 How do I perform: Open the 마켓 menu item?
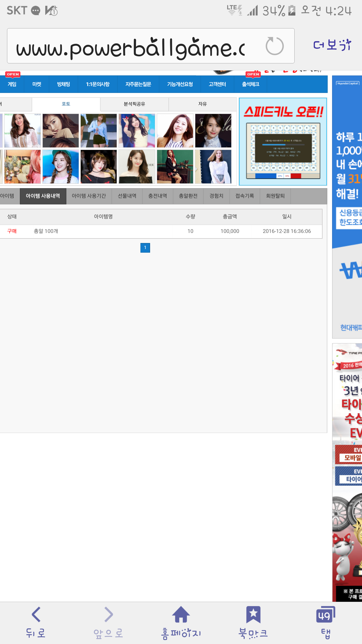point(37,84)
